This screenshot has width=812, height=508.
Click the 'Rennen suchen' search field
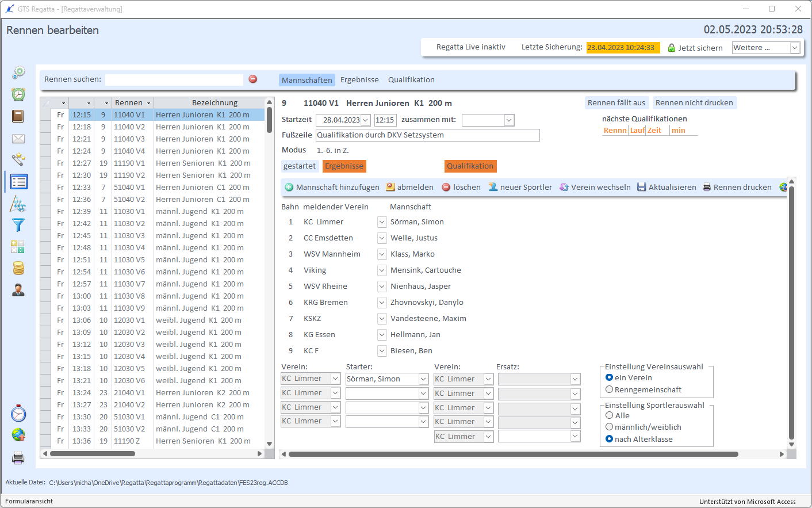pyautogui.click(x=174, y=79)
